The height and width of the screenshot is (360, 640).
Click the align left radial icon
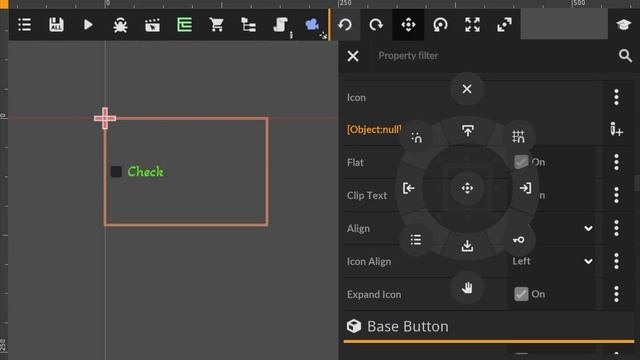409,188
